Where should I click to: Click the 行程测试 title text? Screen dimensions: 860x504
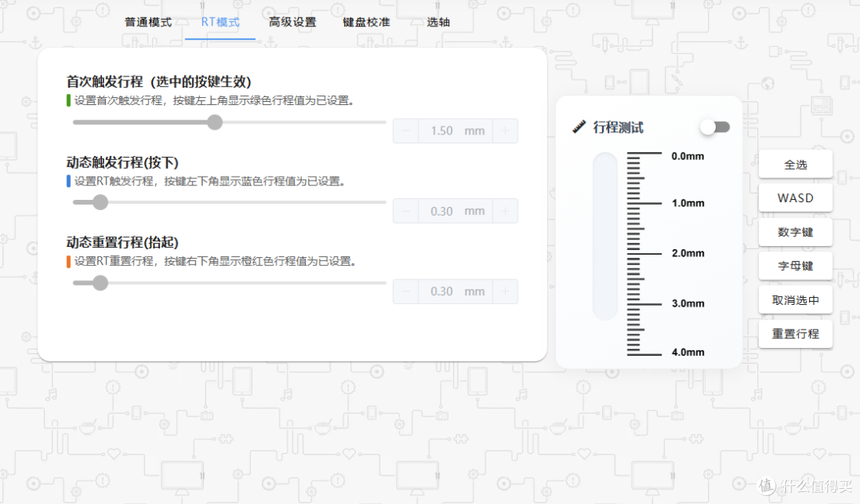pos(618,127)
